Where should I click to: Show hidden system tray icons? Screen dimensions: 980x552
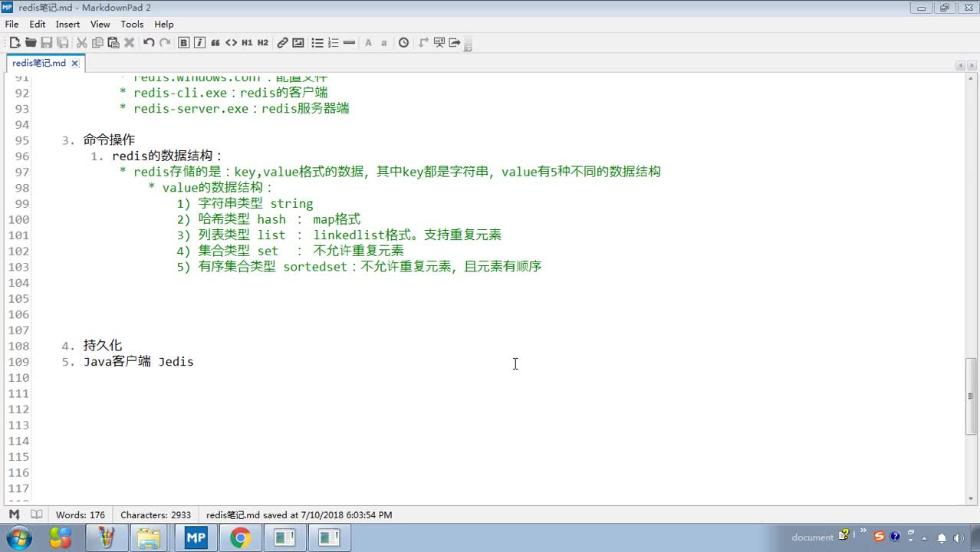coord(926,537)
